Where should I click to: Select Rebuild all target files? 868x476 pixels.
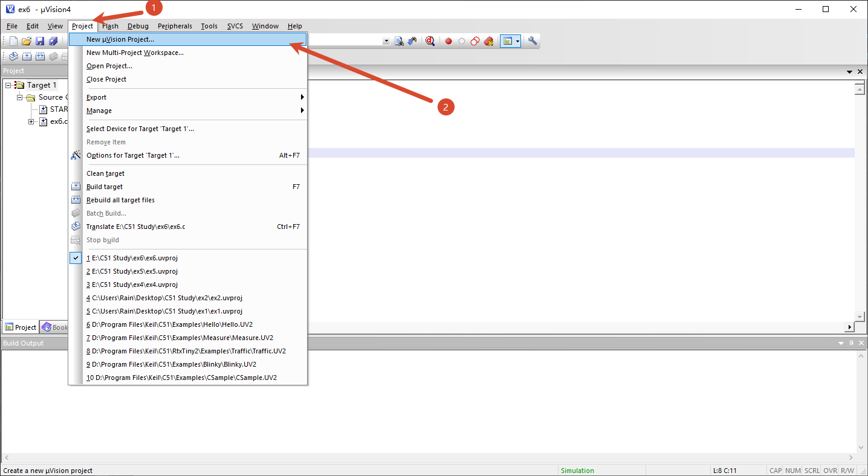pos(120,200)
